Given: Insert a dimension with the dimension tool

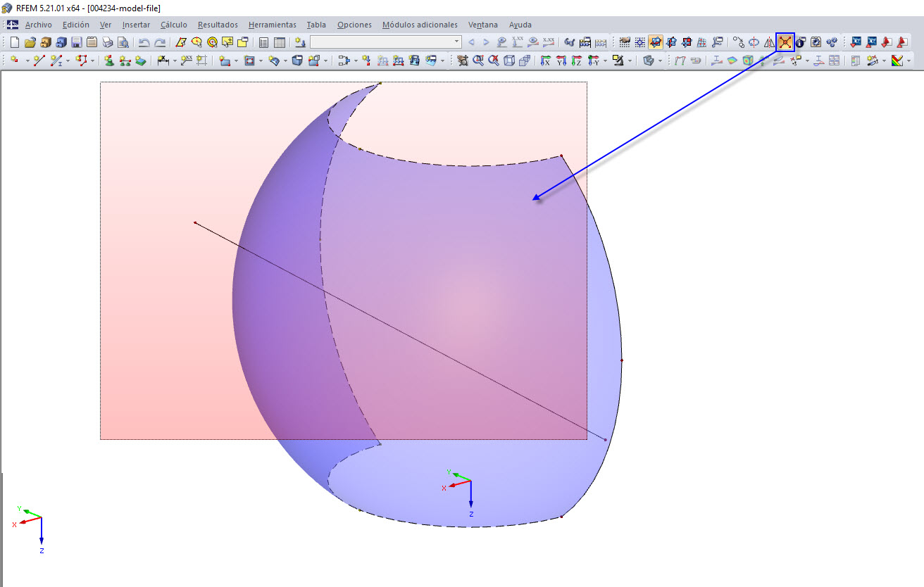Looking at the screenshot, I should [163, 61].
